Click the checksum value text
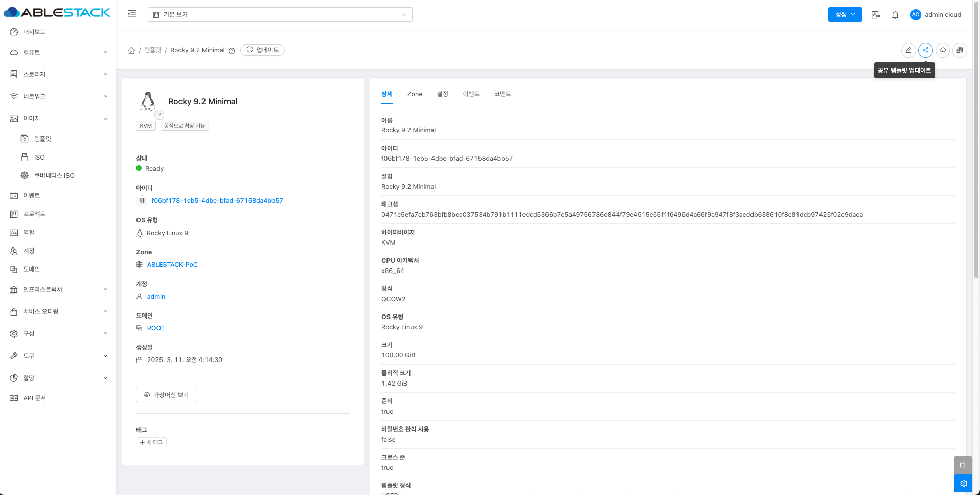This screenshot has height=495, width=980. (622, 215)
